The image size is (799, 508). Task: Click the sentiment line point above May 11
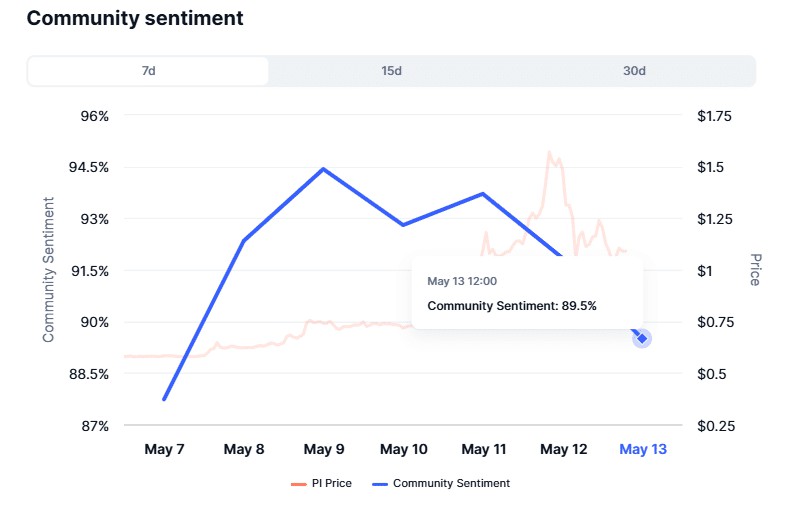coord(483,194)
